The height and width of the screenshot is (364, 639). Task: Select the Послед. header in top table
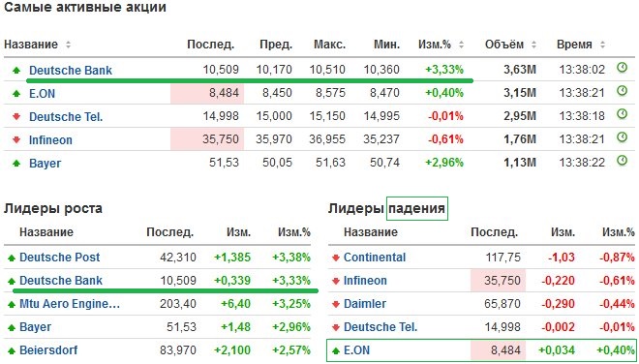[x=211, y=45]
